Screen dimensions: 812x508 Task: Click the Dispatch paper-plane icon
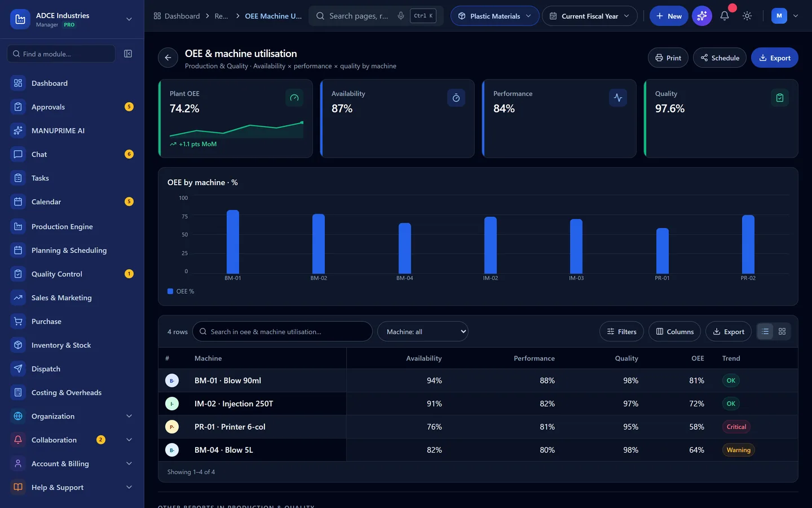[x=18, y=369]
